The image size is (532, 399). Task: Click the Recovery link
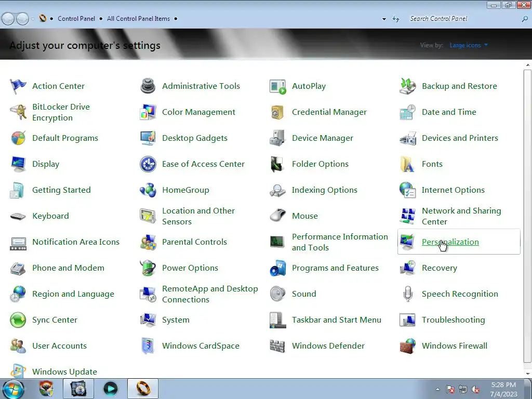pyautogui.click(x=440, y=268)
